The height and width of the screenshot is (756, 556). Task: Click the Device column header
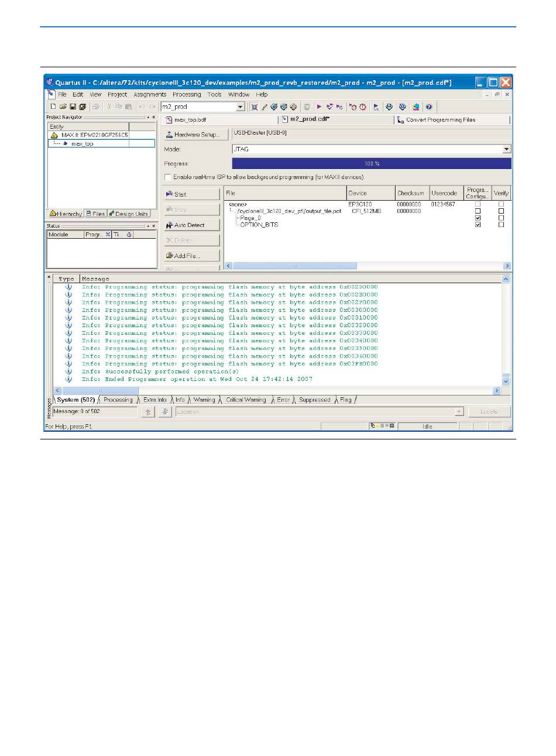(x=370, y=193)
